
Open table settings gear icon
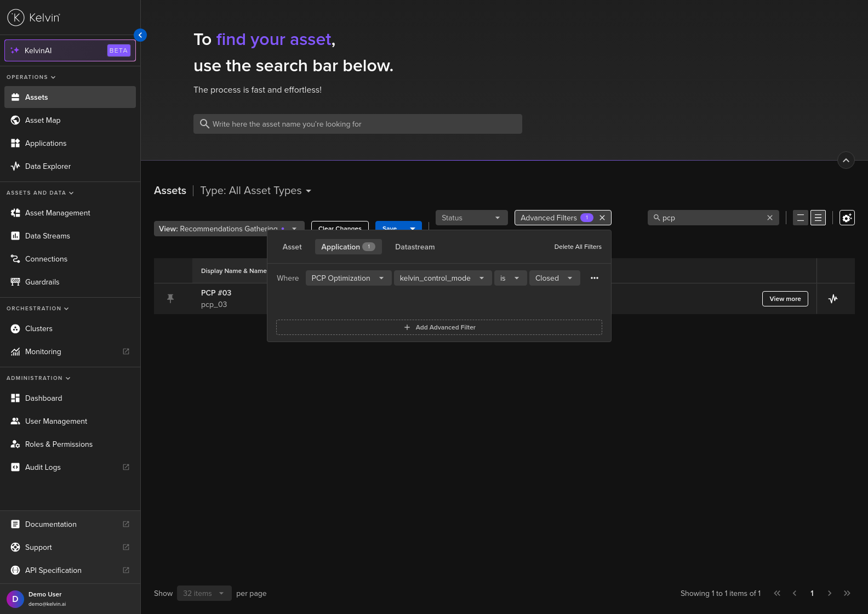[847, 218]
